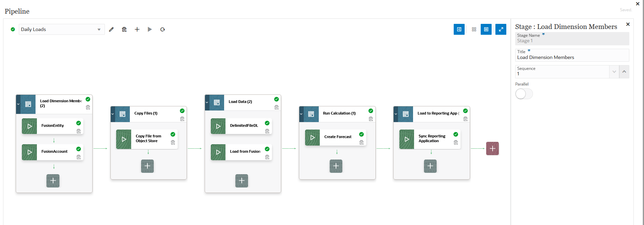
Task: Open the card grid view icon
Action: pyautogui.click(x=474, y=29)
